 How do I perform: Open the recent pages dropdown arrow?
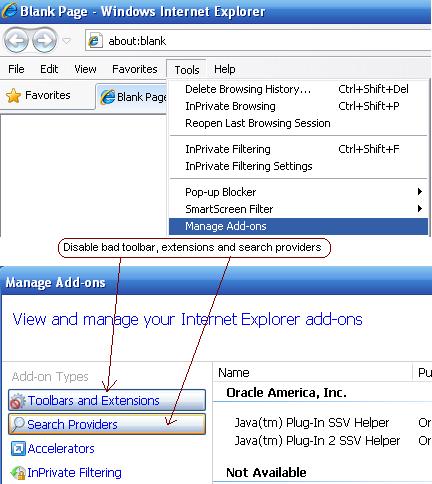point(67,41)
